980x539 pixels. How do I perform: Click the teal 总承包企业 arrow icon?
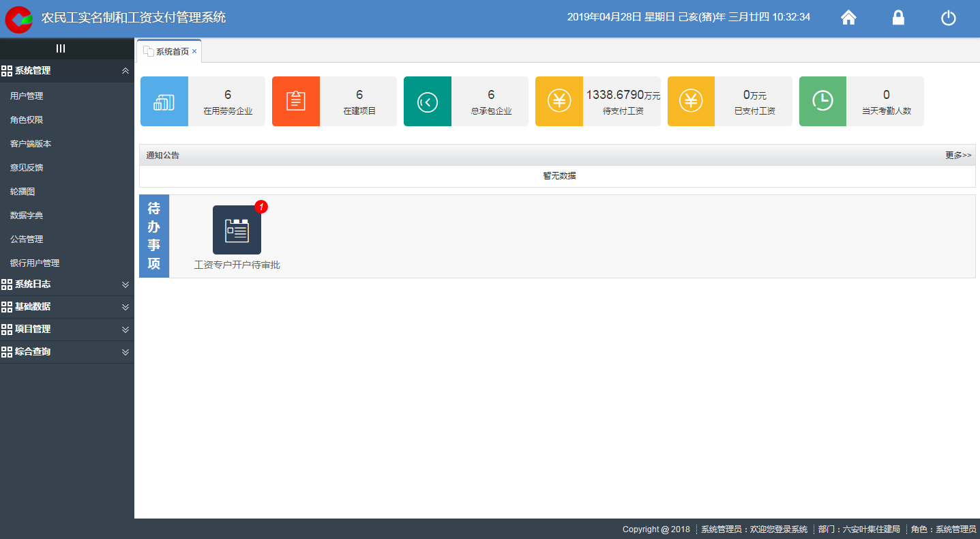pos(428,102)
